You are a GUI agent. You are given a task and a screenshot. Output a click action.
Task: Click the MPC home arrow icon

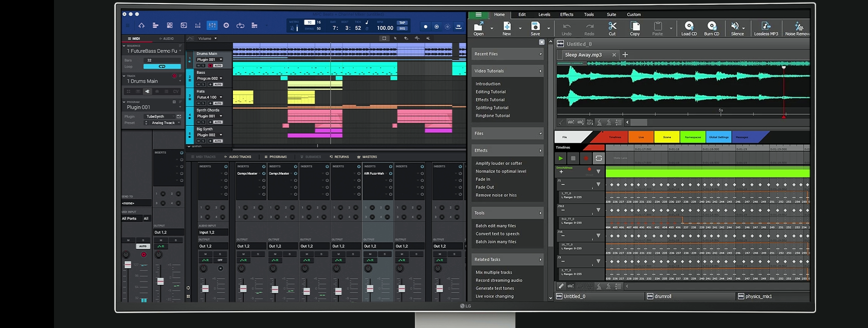(x=141, y=26)
